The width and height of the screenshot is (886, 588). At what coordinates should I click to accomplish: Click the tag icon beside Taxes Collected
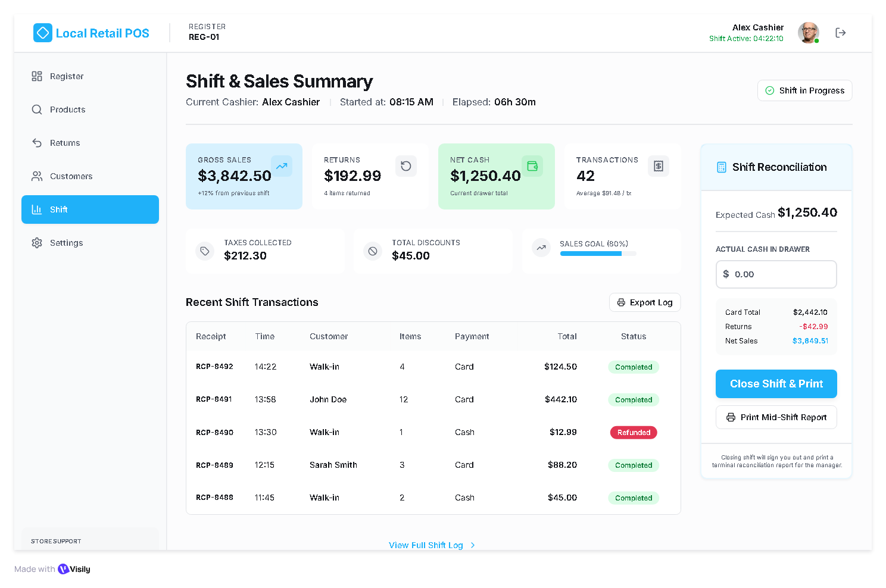(205, 251)
